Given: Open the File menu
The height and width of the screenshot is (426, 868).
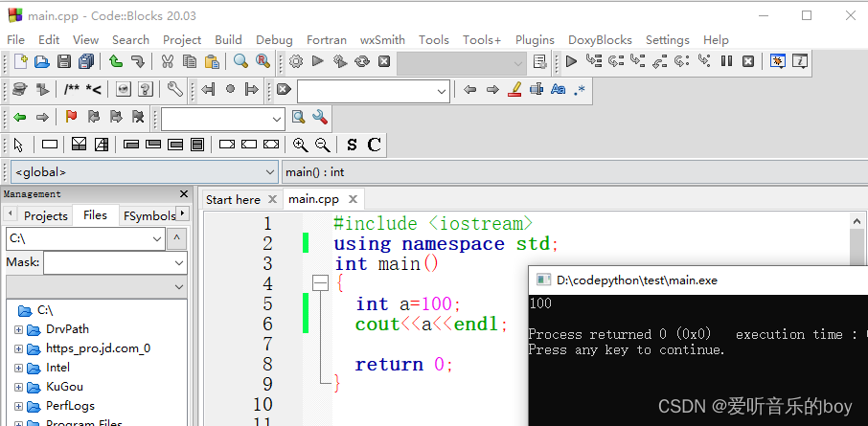Looking at the screenshot, I should (x=15, y=40).
